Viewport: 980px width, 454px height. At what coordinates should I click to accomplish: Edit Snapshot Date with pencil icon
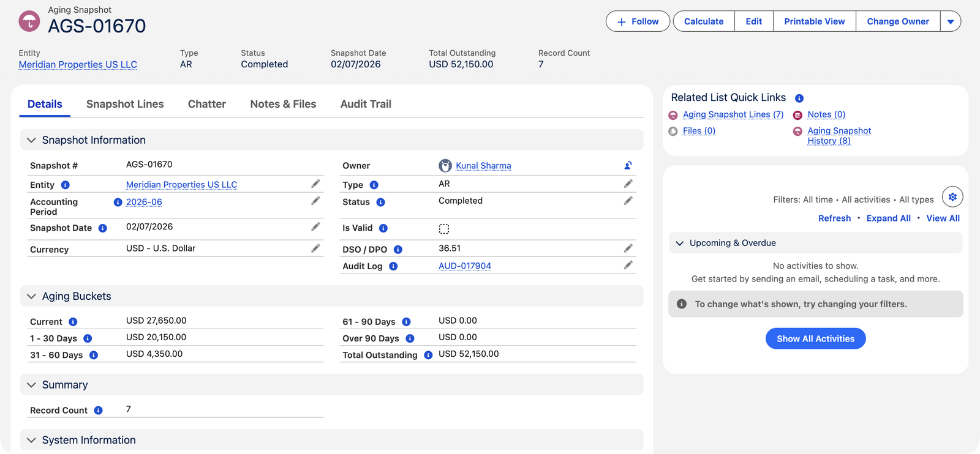[315, 227]
